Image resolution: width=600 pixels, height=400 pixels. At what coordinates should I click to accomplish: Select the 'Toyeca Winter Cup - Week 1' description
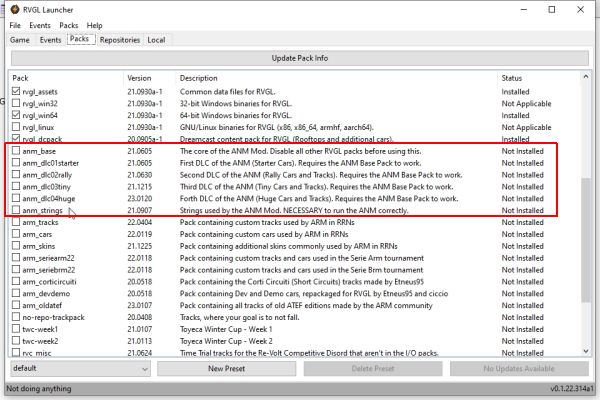(226, 329)
